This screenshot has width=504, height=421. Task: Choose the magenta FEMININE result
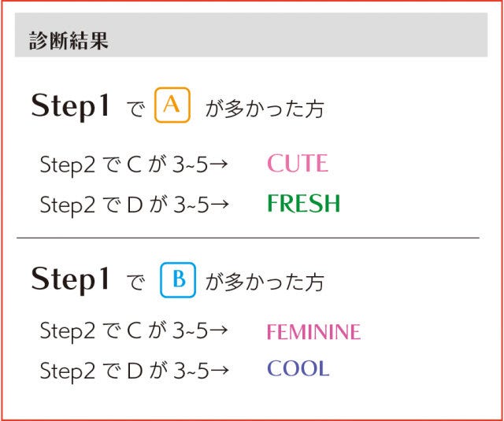tap(313, 332)
